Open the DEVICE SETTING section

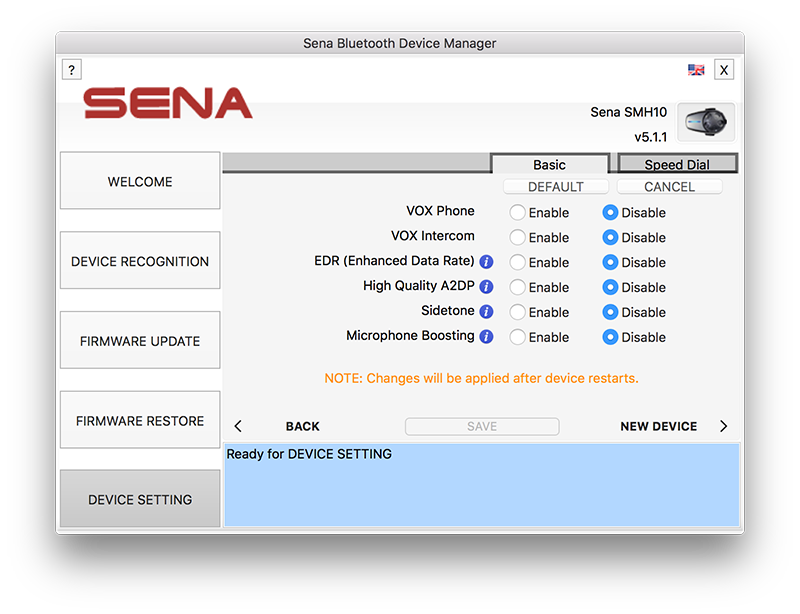pos(140,499)
